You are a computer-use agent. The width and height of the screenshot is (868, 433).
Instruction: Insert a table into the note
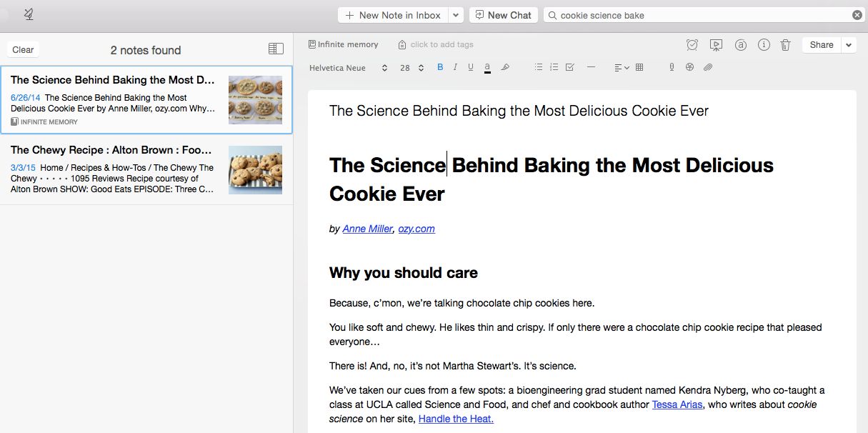pos(639,67)
